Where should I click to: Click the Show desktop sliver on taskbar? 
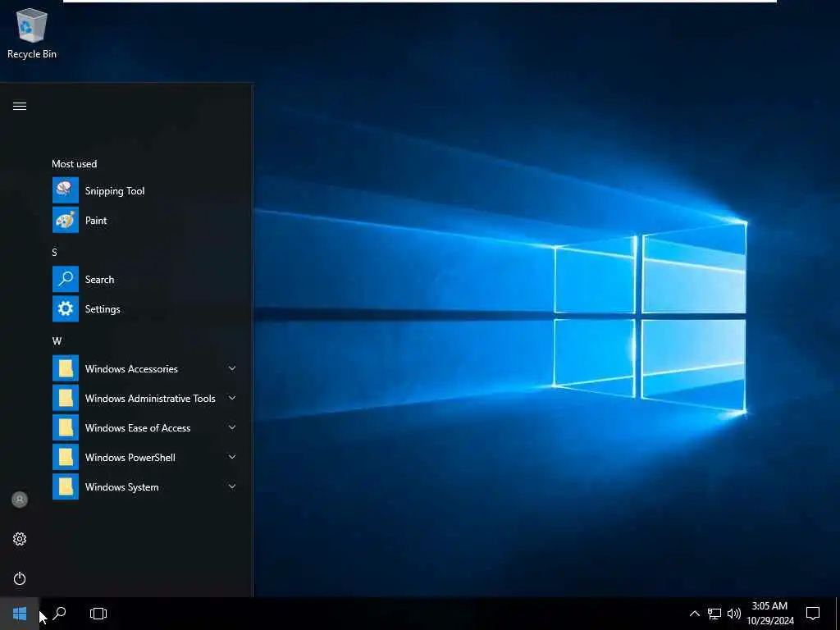point(838,614)
